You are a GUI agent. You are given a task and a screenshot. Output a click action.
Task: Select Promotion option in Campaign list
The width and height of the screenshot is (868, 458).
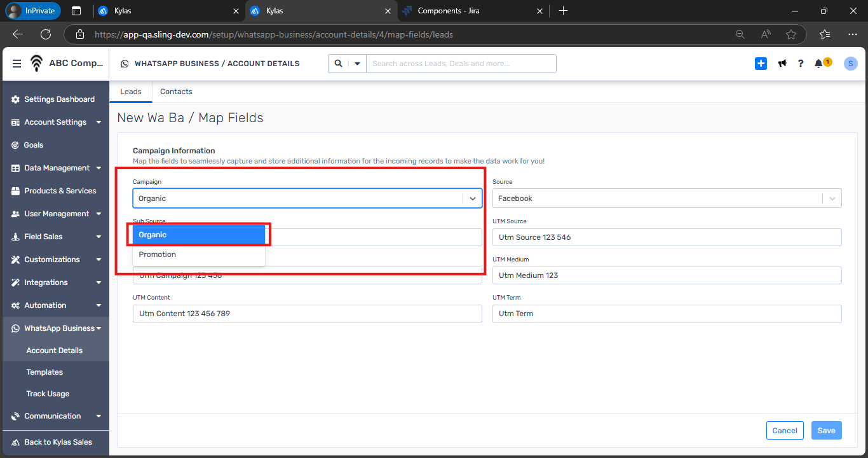(199, 254)
